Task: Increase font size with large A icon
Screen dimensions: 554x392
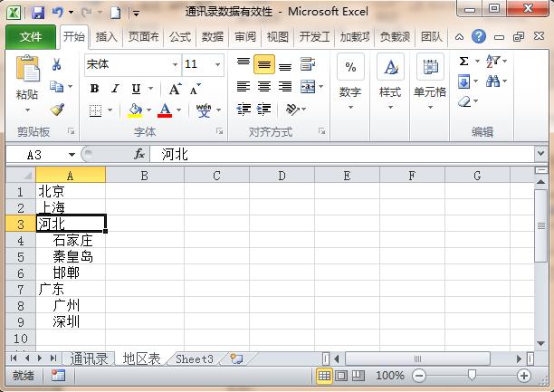Action: pyautogui.click(x=175, y=89)
